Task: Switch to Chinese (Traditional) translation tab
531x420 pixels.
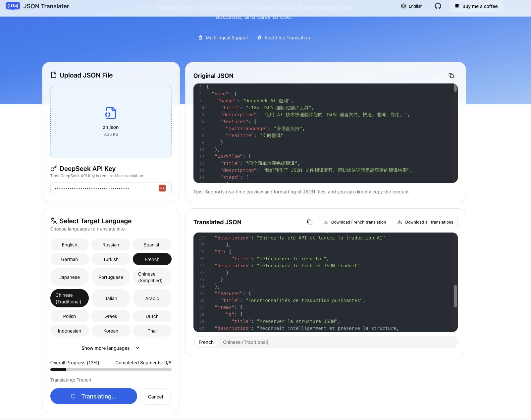Action: [245, 342]
